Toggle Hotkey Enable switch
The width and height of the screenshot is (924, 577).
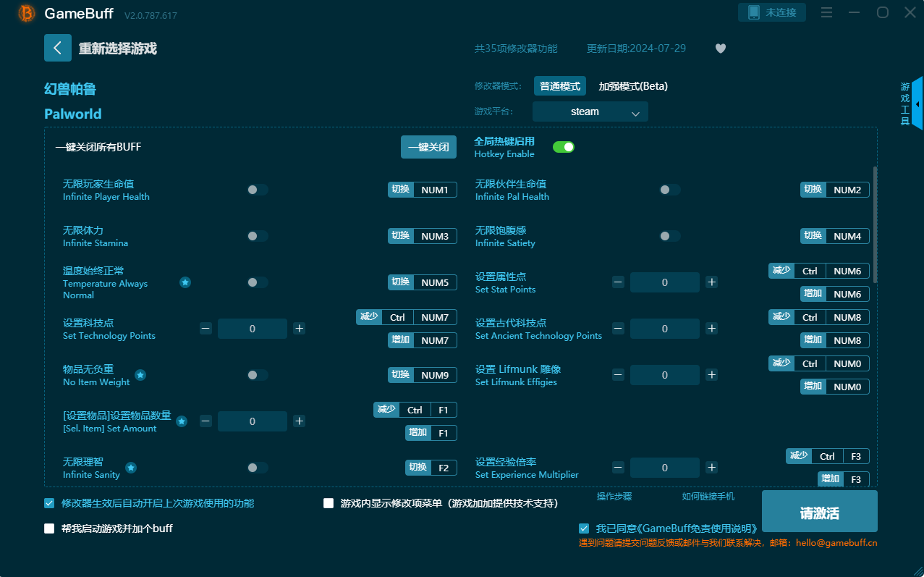click(x=564, y=147)
